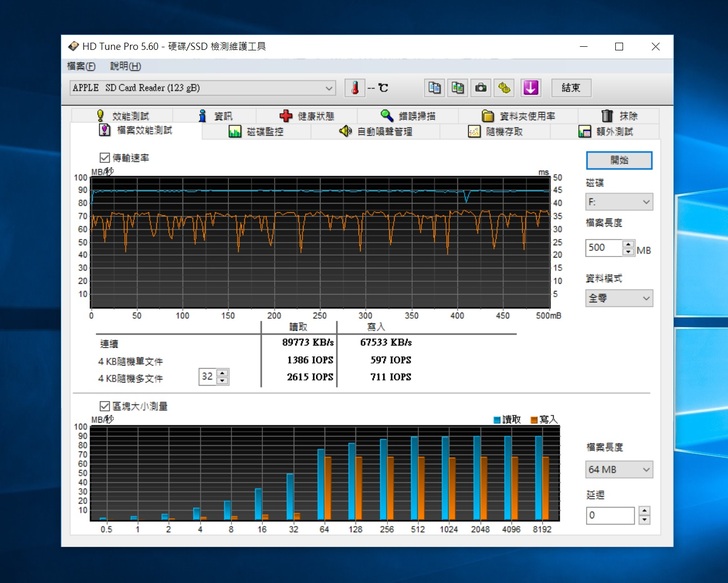Viewport: 728px width, 583px height.
Task: Click the copy text to clipboard icon
Action: 435,88
